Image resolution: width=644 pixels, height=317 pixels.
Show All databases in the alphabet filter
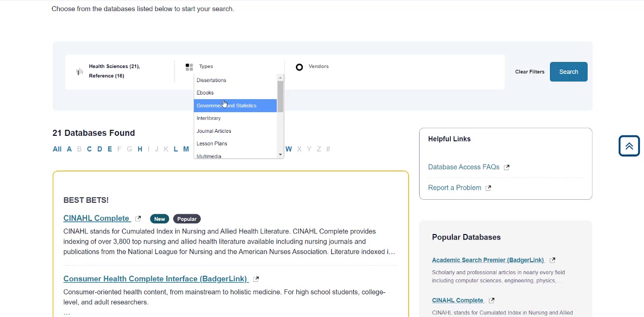[x=57, y=149]
